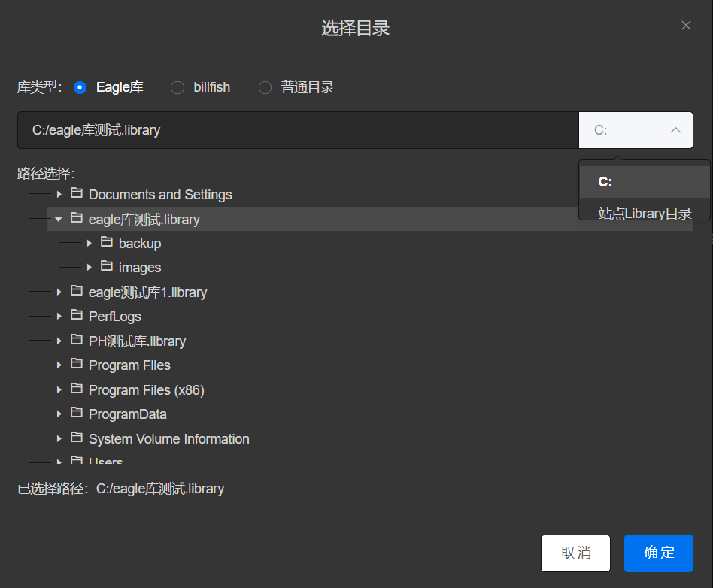Click the path input field with C:/eagle库测试.library

[298, 130]
